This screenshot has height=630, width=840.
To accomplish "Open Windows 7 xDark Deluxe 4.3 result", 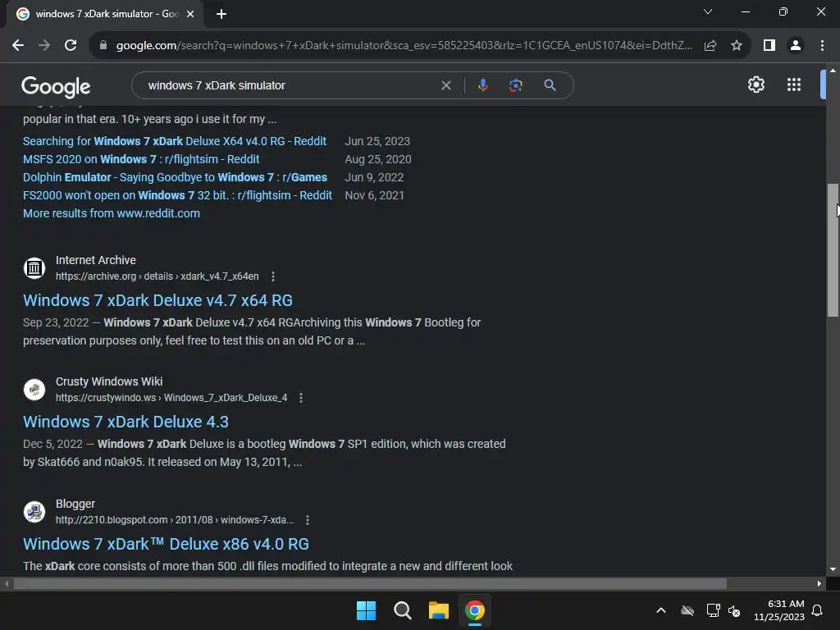I will point(126,422).
